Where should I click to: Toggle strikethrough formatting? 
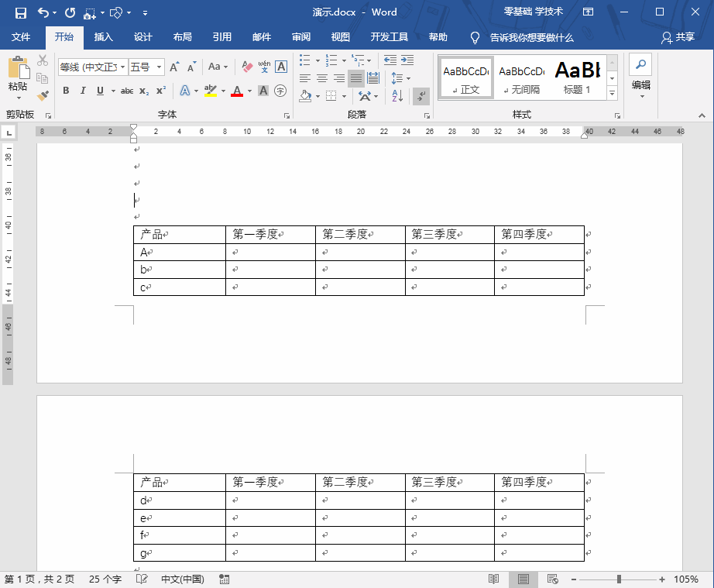(127, 91)
